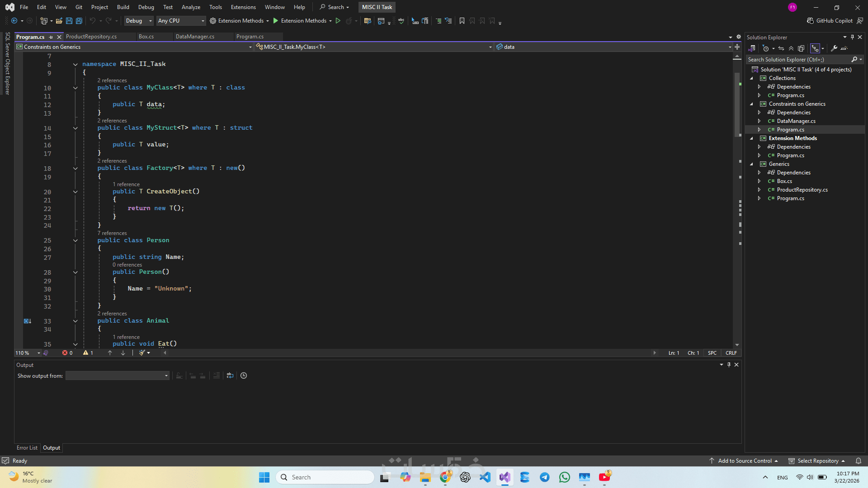Click the Collapse All icon in Solution Explorer
Screen dimensions: 868x488
pyautogui.click(x=791, y=48)
